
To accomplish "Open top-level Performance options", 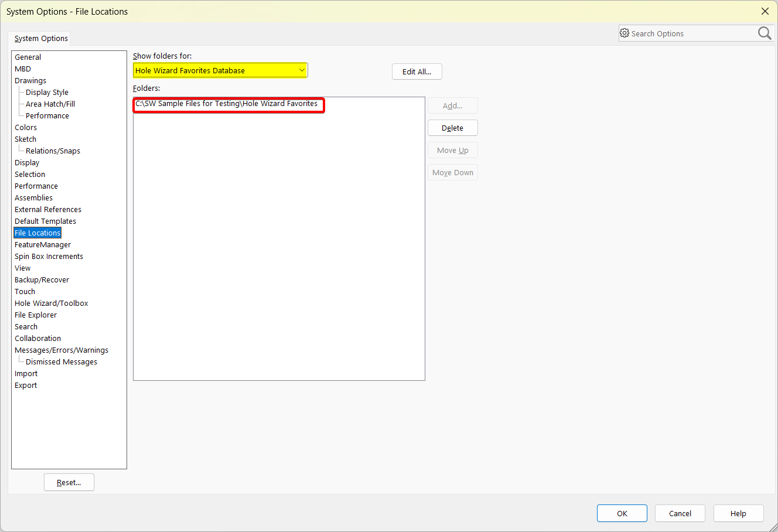I will [x=36, y=186].
